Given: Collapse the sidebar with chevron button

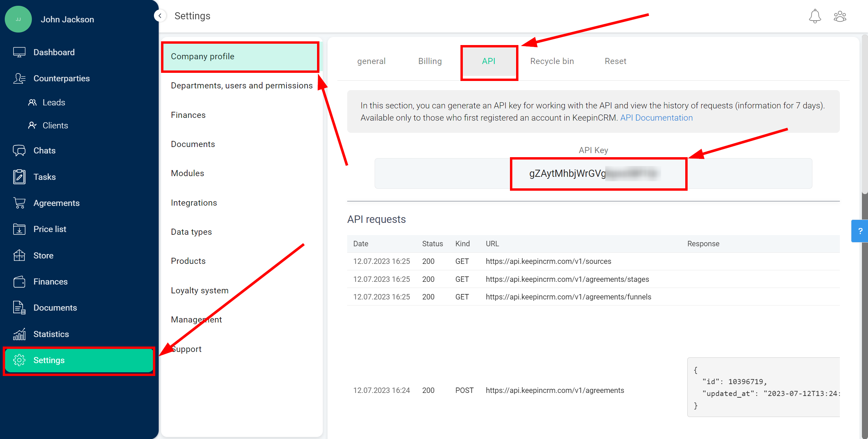Looking at the screenshot, I should pos(160,16).
